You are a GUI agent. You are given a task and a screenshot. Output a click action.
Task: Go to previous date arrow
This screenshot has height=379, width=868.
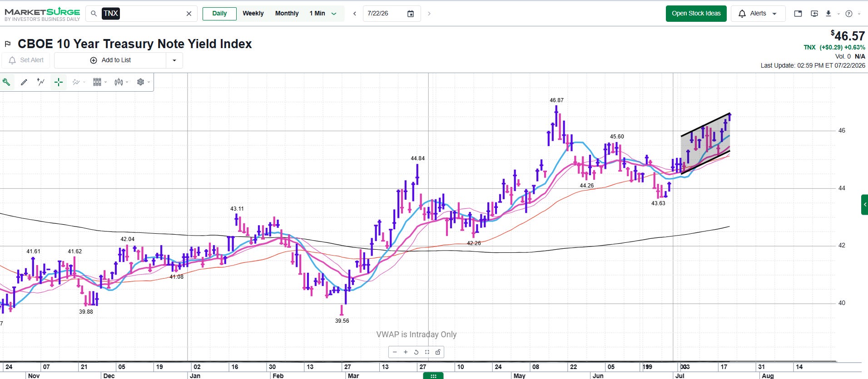355,14
